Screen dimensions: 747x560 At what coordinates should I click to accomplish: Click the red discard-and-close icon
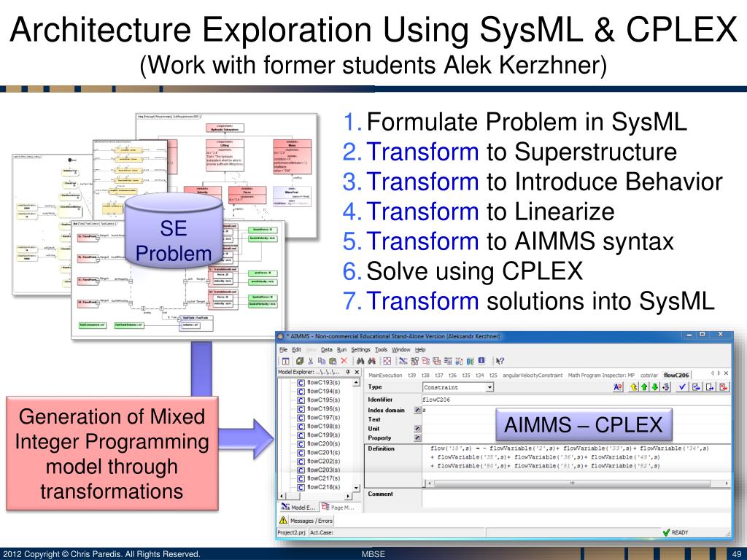[723, 387]
